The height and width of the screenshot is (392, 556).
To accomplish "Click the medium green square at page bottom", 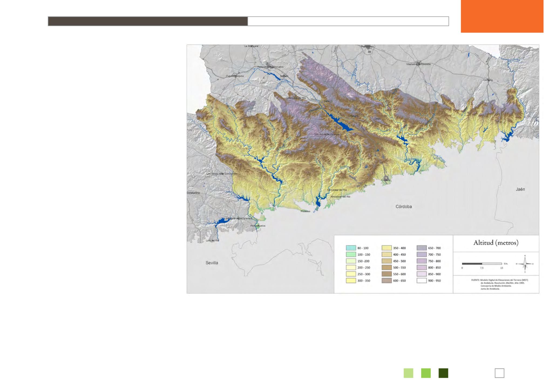I will tap(426, 373).
